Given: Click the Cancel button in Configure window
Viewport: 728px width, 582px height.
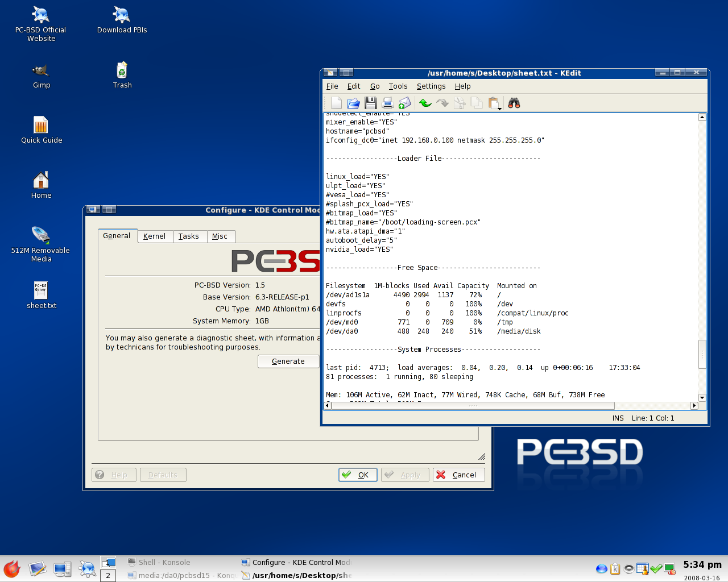Looking at the screenshot, I should [x=458, y=475].
